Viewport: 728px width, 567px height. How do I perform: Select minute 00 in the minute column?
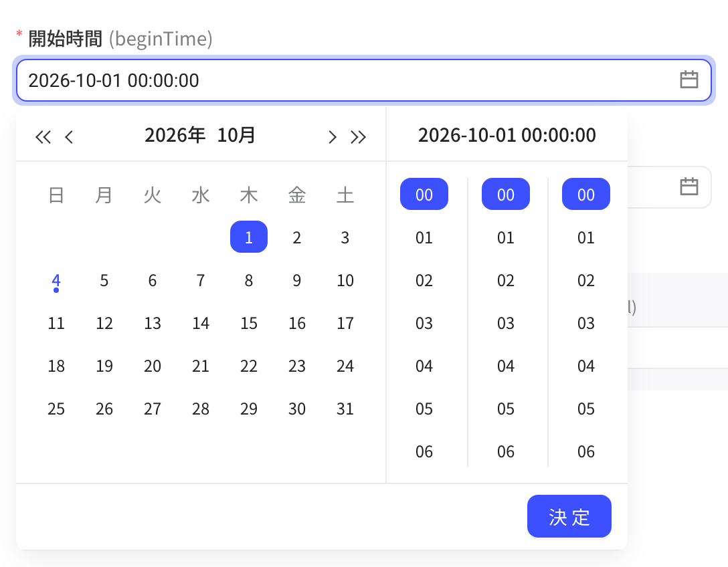(x=506, y=194)
